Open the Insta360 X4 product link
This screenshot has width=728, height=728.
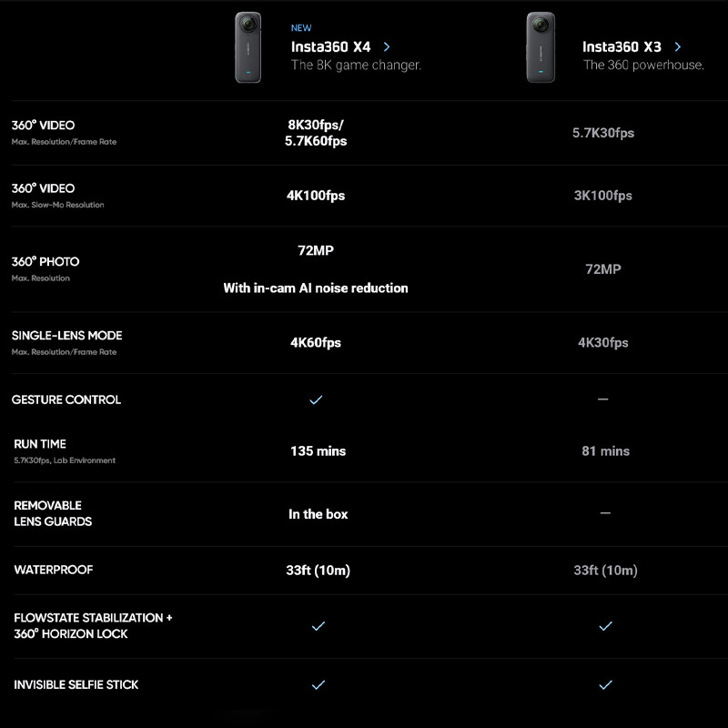coord(330,46)
